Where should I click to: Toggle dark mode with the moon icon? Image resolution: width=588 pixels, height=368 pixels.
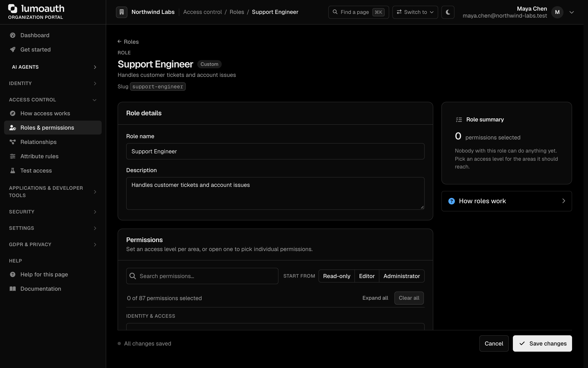[x=448, y=12]
